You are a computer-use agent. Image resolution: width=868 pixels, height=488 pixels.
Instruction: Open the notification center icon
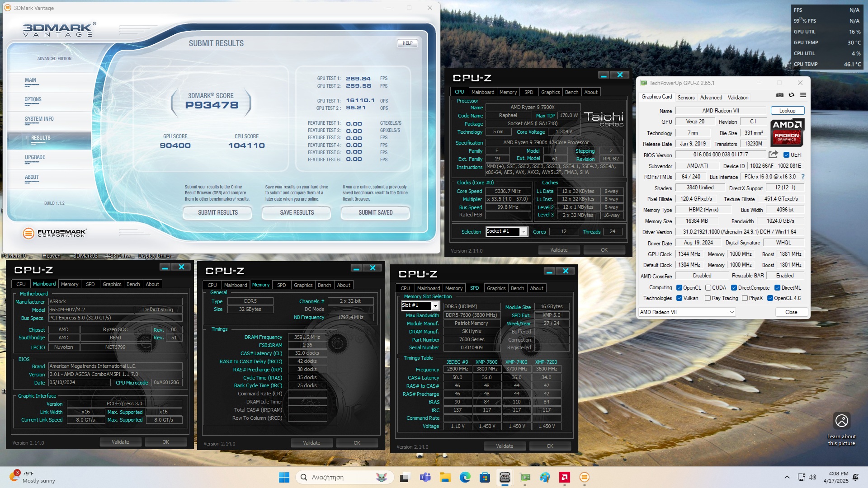[x=856, y=477]
